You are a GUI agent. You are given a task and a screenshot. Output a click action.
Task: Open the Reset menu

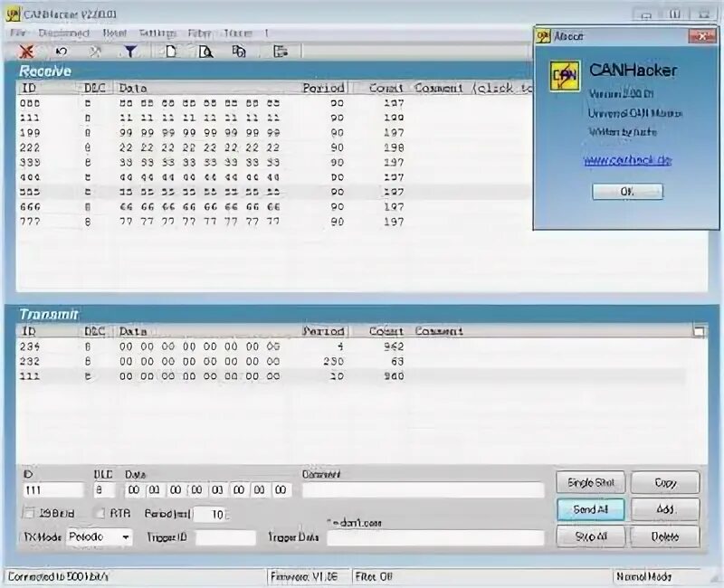pyautogui.click(x=115, y=33)
